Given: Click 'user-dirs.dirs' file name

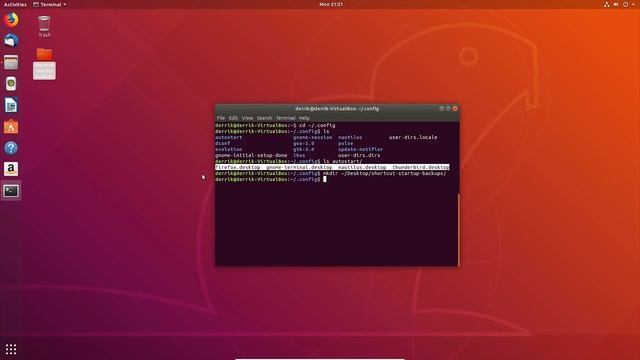Looking at the screenshot, I should [359, 156].
